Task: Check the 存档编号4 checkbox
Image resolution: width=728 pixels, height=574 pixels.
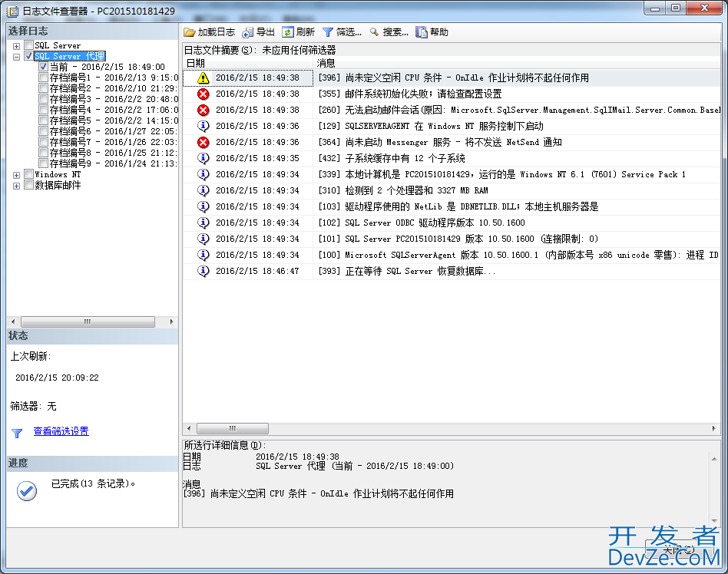Action: tap(43, 110)
